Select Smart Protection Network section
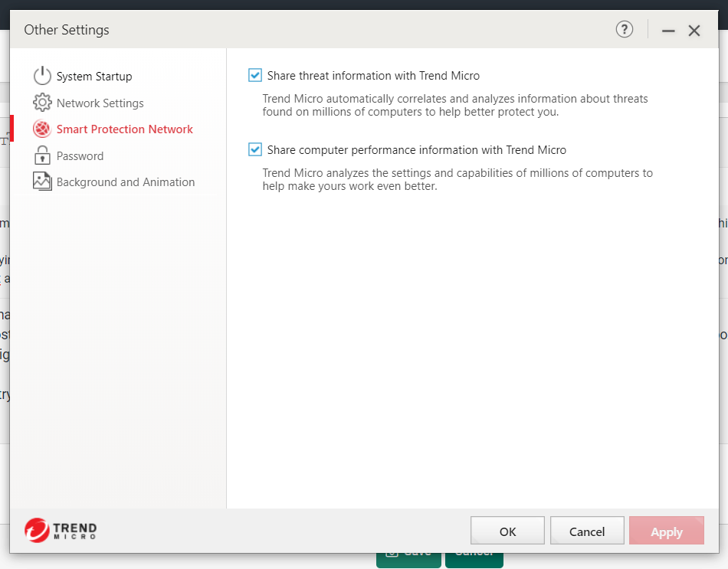The width and height of the screenshot is (728, 569). pos(124,129)
